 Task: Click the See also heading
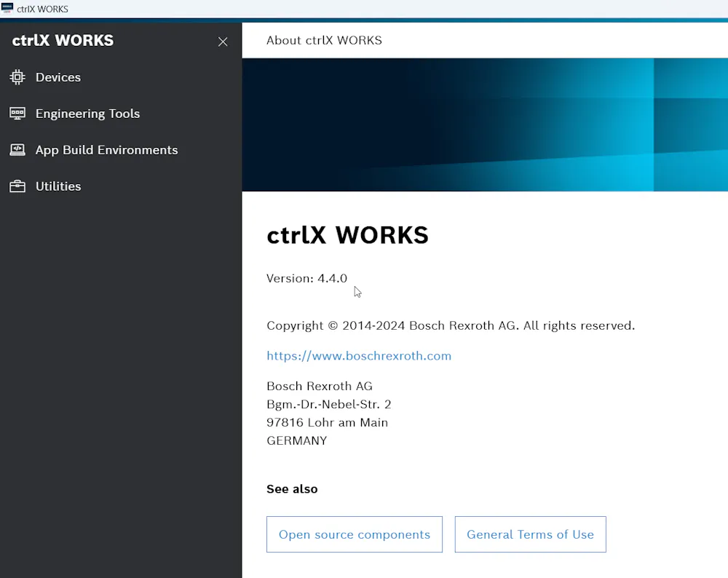pyautogui.click(x=292, y=489)
